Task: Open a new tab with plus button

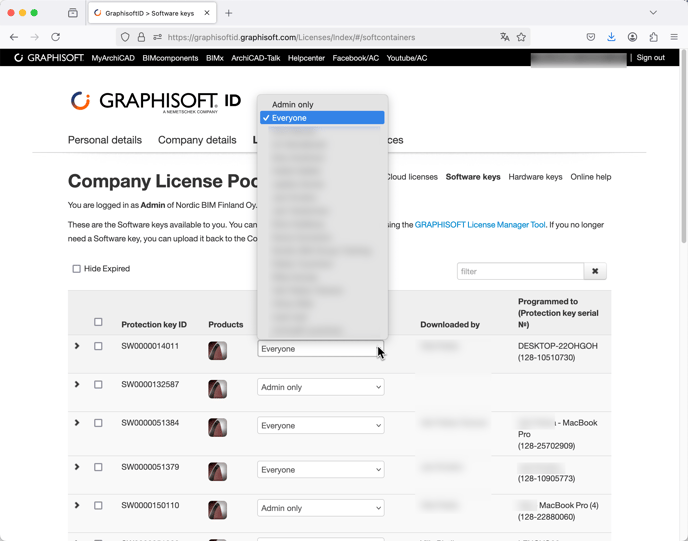Action: pyautogui.click(x=229, y=13)
